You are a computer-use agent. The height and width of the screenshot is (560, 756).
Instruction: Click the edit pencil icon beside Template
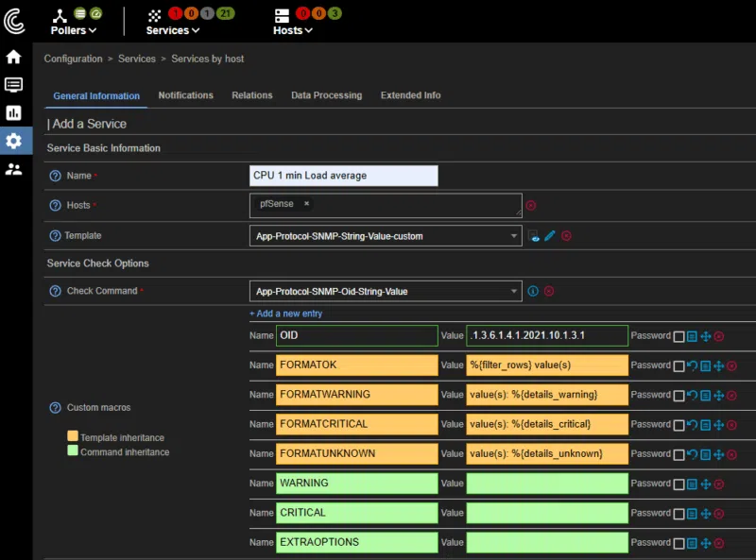click(550, 235)
